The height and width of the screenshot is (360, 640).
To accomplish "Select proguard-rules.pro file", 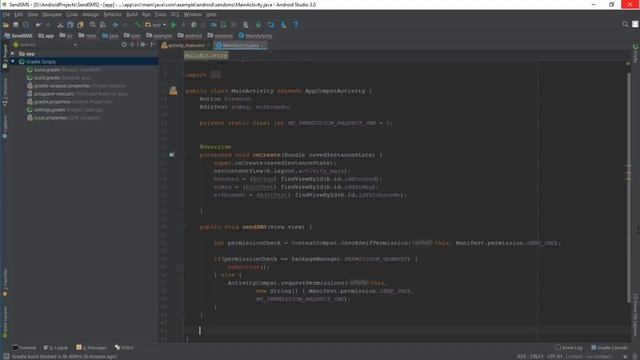I will (x=77, y=94).
